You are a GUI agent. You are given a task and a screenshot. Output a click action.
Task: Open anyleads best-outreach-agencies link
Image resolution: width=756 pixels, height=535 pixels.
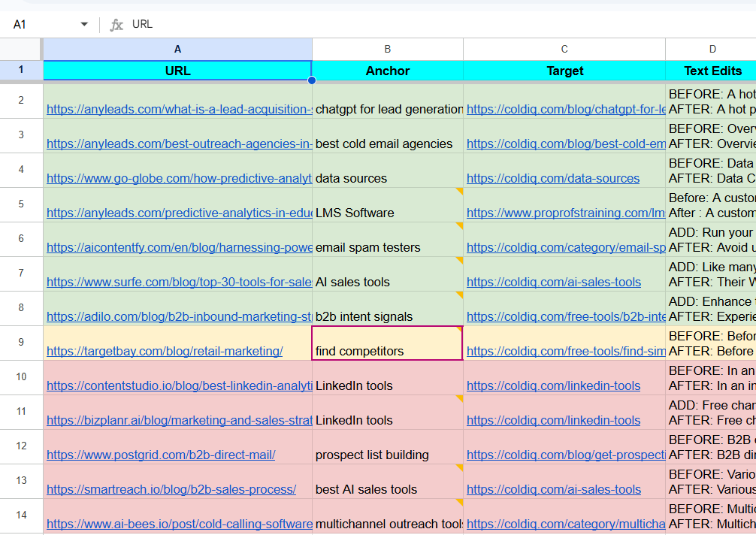(x=179, y=144)
